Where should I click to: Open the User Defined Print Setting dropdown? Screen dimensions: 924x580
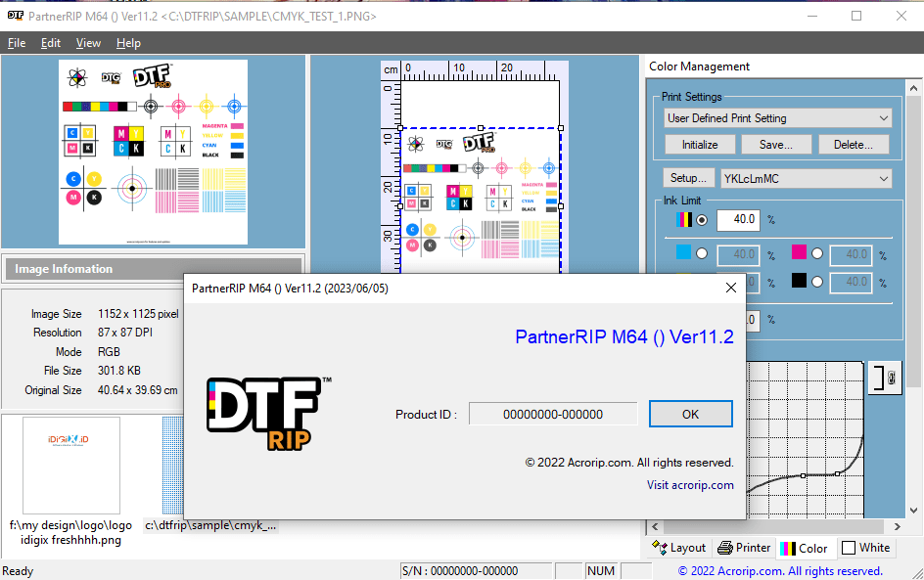click(777, 117)
